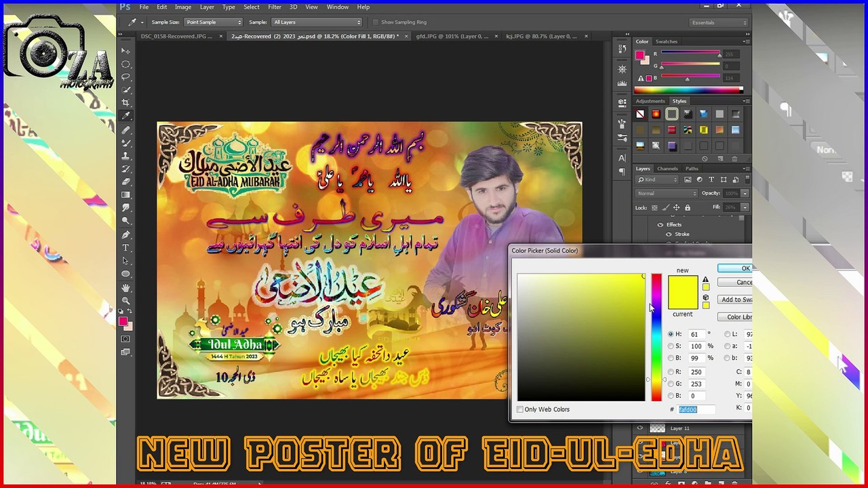Switch to the DSC_0158-Recovered.JPG document tab
Image resolution: width=868 pixels, height=488 pixels.
[176, 36]
